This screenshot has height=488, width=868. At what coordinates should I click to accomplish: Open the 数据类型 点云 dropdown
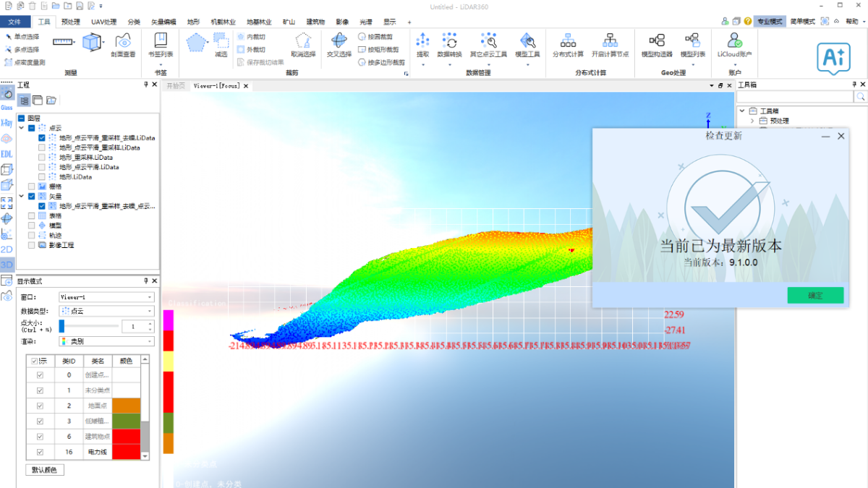106,311
